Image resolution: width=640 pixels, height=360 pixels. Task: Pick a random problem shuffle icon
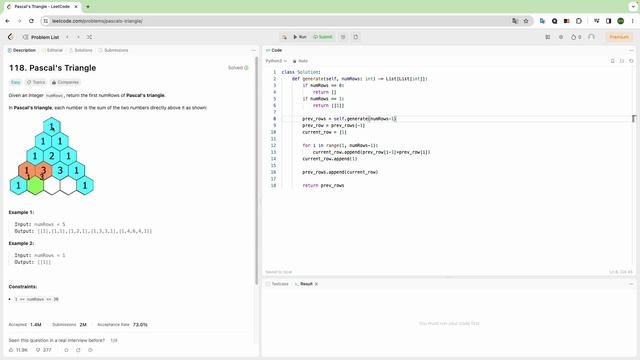(x=89, y=37)
